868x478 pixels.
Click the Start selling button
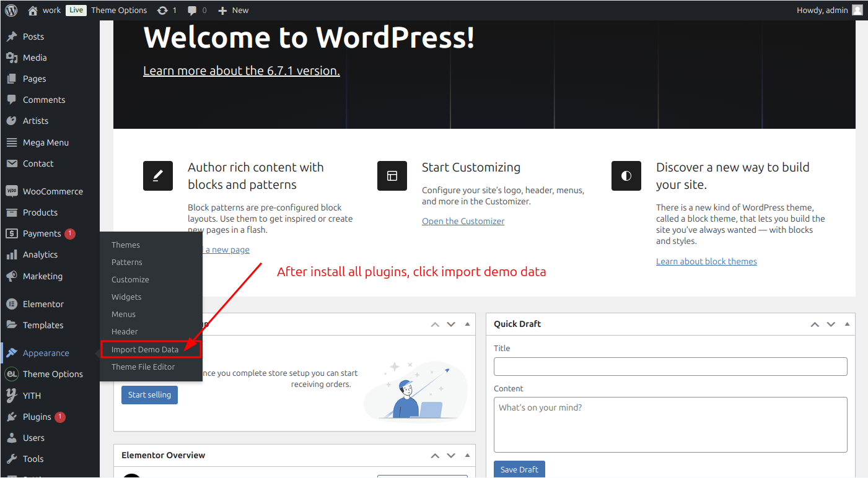149,394
